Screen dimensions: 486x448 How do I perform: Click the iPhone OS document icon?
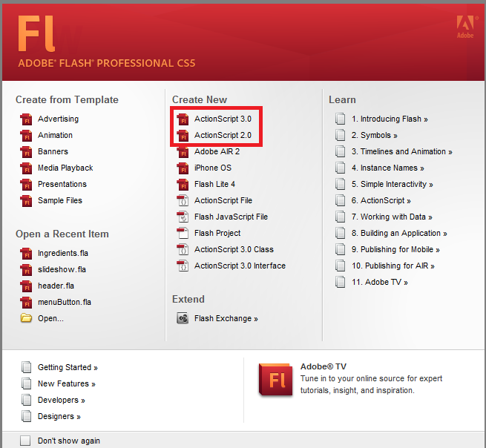(x=183, y=168)
